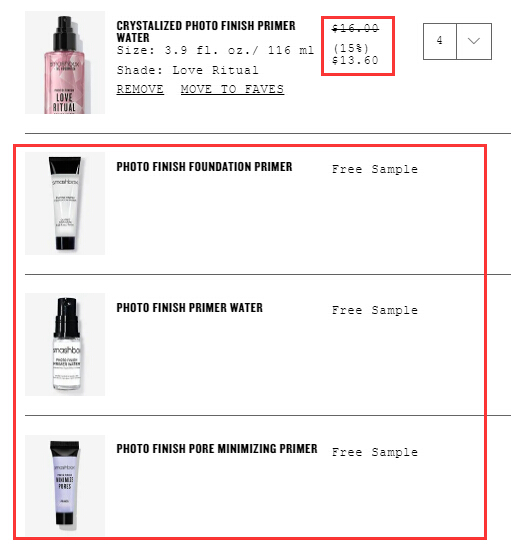Viewport: 511px width, 549px height.
Task: Click the quantity value box showing 4
Action: tap(440, 41)
